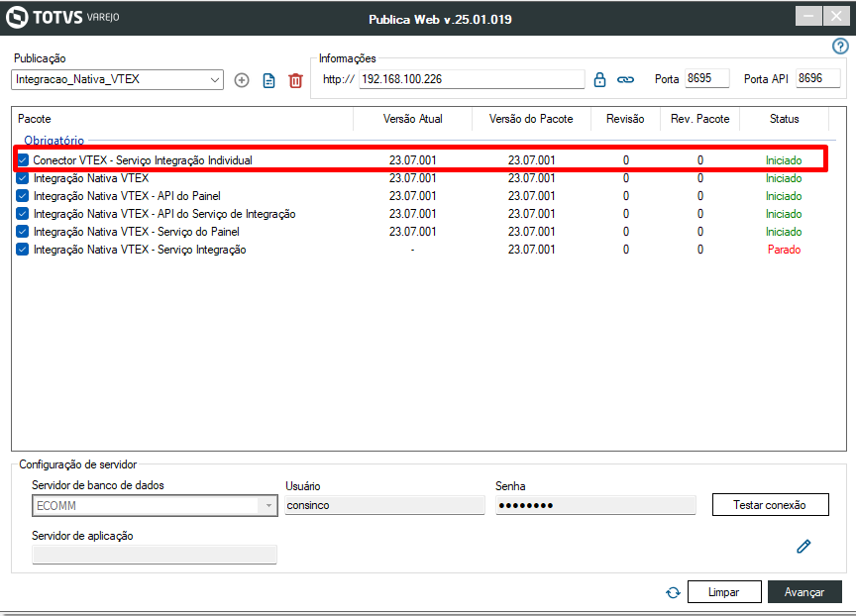Click the Senha password field
856x616 pixels.
pos(595,505)
